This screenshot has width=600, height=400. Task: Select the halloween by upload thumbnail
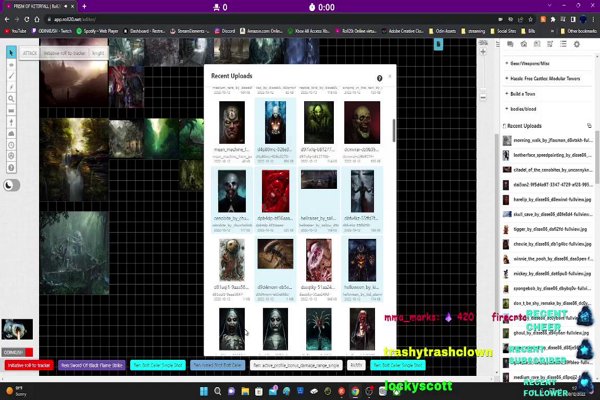pos(362,260)
